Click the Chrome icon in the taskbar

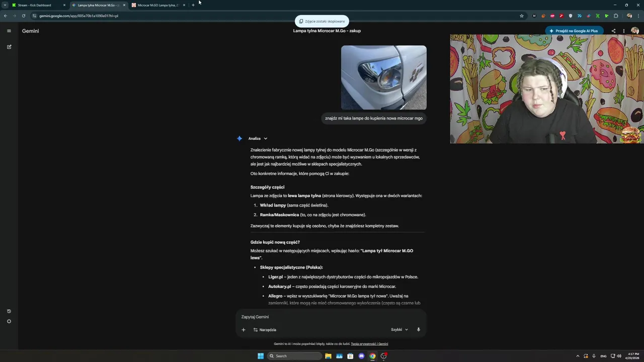372,356
